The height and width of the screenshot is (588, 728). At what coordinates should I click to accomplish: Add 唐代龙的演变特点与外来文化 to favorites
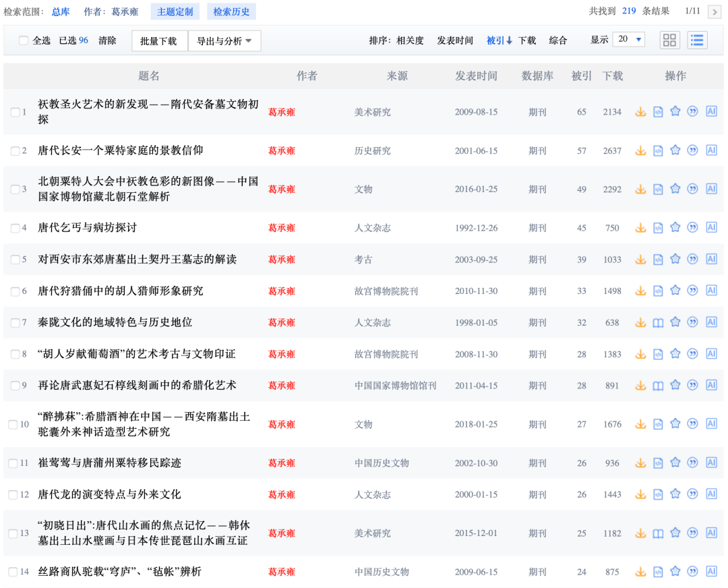[675, 494]
